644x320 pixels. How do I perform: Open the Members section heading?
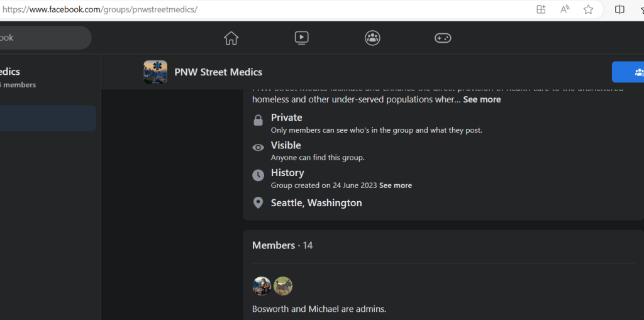(274, 245)
